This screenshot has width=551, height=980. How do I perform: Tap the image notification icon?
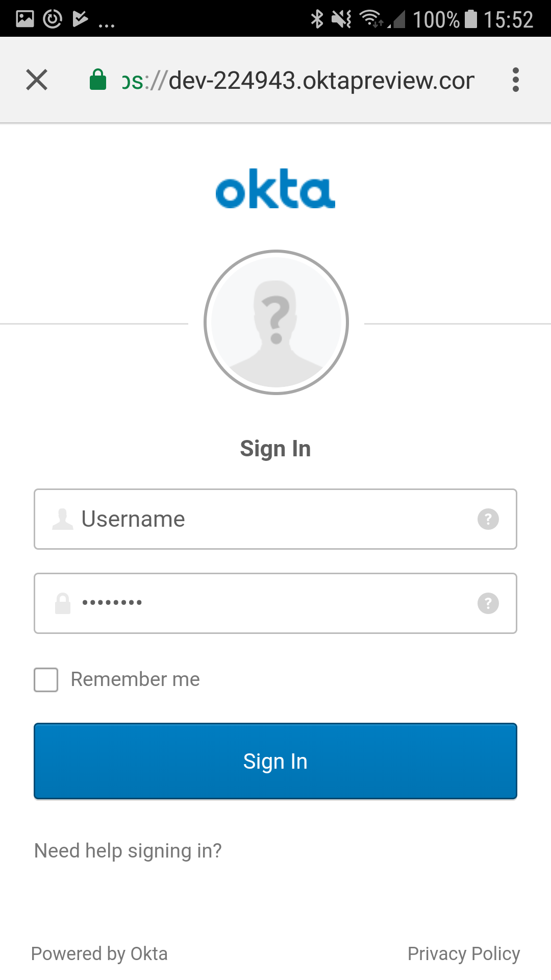[x=25, y=19]
